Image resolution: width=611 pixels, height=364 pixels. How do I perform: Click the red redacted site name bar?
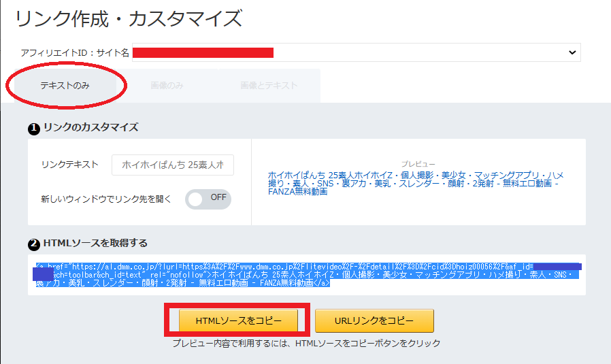pyautogui.click(x=203, y=52)
